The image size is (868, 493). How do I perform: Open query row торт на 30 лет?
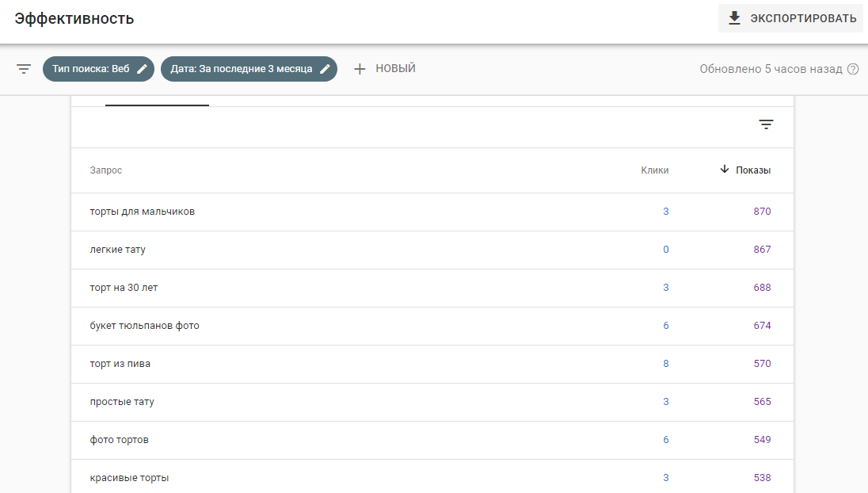(x=432, y=288)
